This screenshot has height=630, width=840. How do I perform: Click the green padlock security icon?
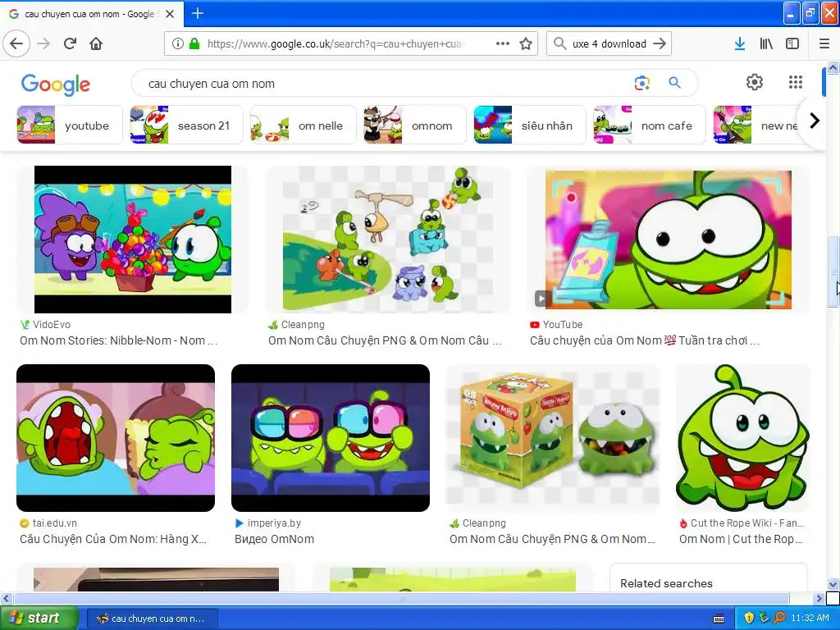[x=194, y=44]
